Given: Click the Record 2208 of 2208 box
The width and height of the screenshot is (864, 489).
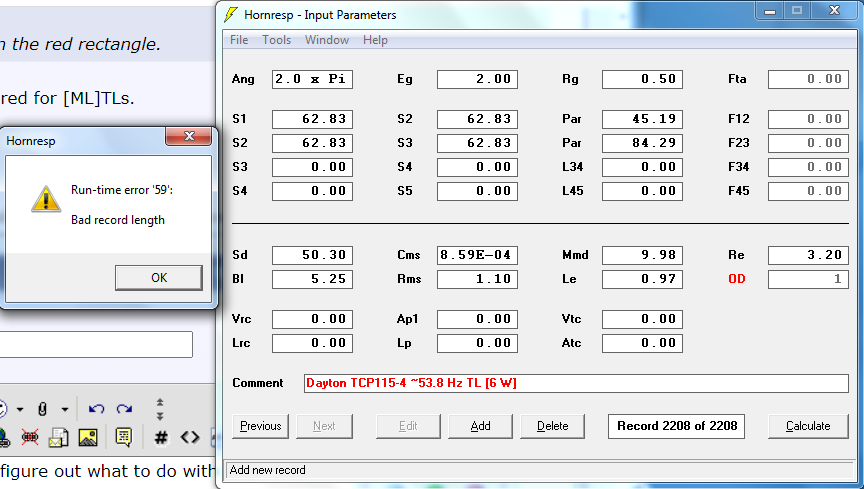Looking at the screenshot, I should pyautogui.click(x=677, y=426).
